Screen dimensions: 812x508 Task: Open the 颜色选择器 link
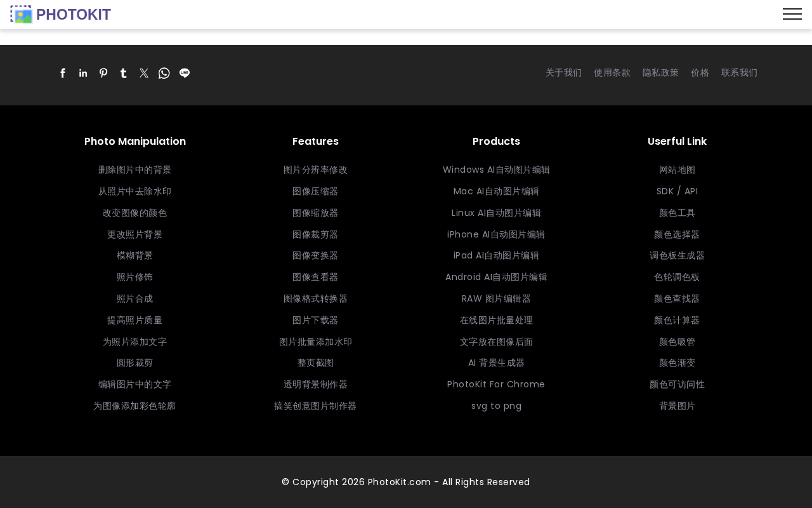pos(677,235)
